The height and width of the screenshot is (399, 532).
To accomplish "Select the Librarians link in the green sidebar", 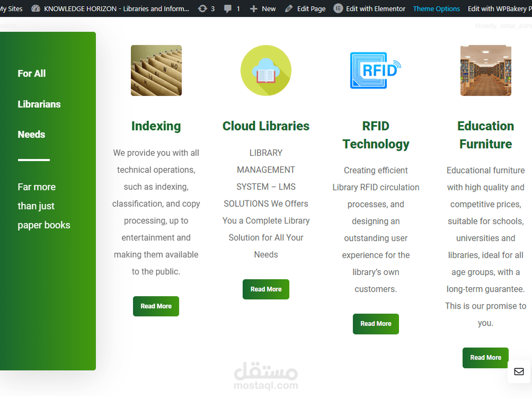I will click(x=39, y=104).
